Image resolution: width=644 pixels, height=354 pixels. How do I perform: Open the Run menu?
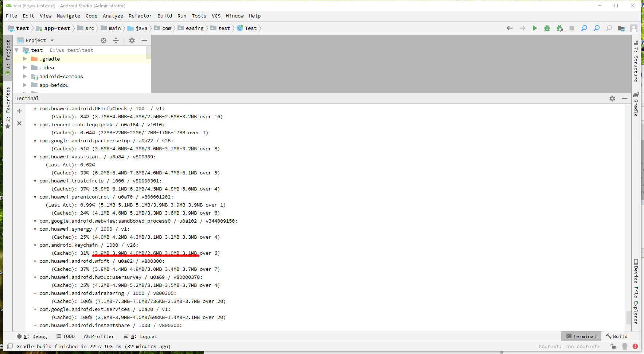(x=182, y=16)
